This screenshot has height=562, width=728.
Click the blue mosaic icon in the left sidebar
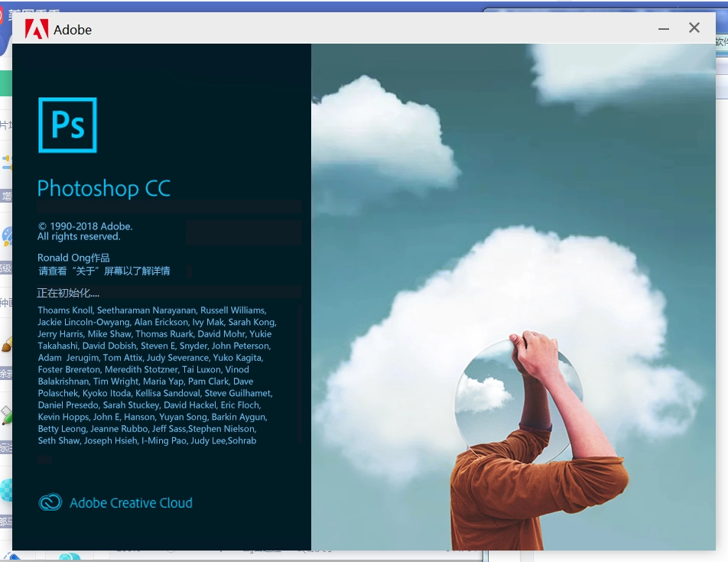pyautogui.click(x=7, y=489)
